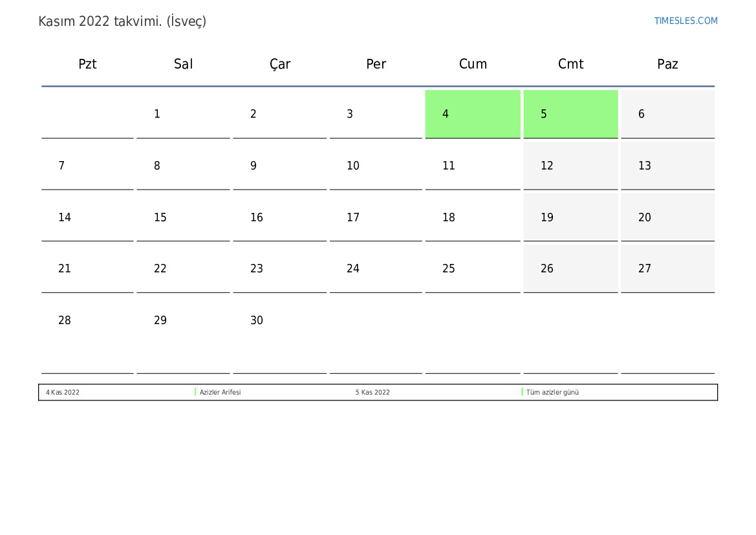Click the Cum weekday header
This screenshot has height=535, width=756.
(473, 64)
